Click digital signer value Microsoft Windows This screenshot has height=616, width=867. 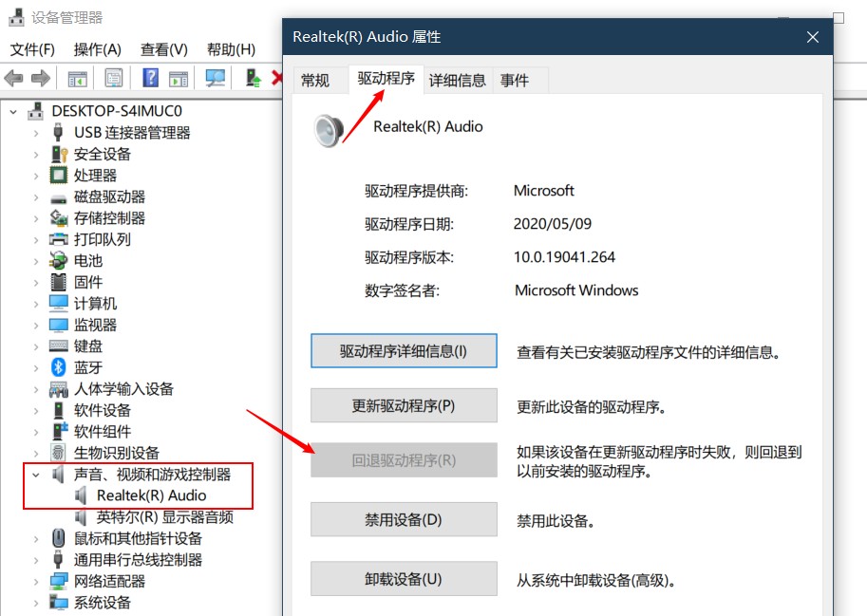tap(576, 290)
